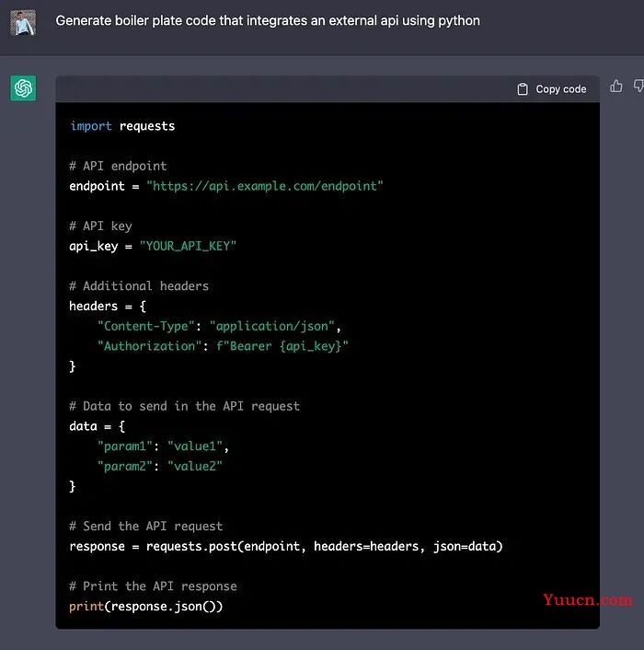Click the 'print(response.json())' line
The image size is (644, 650).
point(145,607)
